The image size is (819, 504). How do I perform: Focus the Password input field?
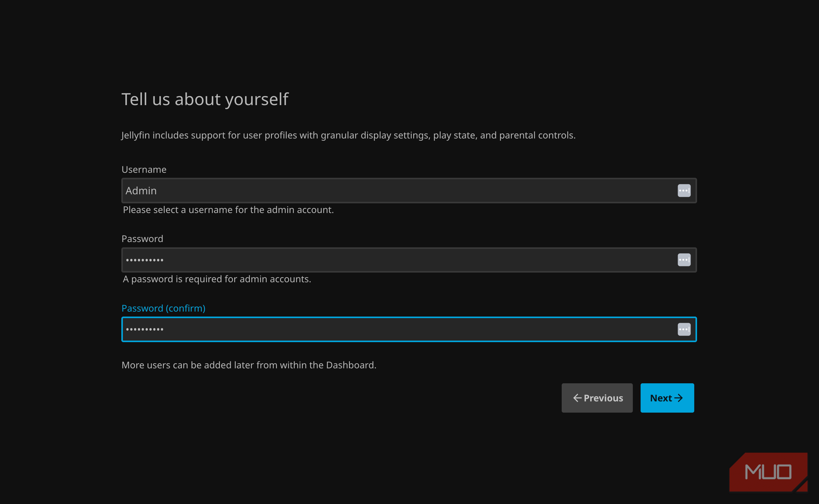pos(409,260)
